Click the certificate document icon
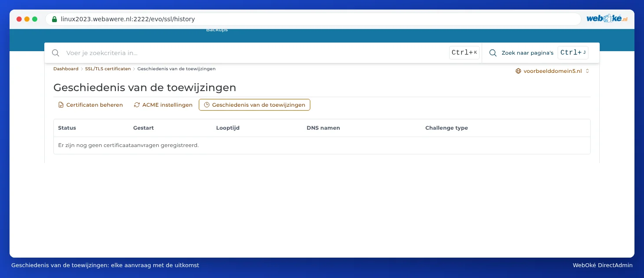The height and width of the screenshot is (278, 644). pos(61,105)
